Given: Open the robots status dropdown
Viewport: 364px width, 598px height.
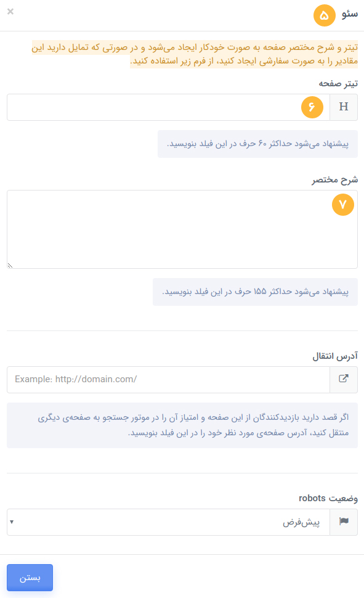Looking at the screenshot, I should [x=168, y=522].
